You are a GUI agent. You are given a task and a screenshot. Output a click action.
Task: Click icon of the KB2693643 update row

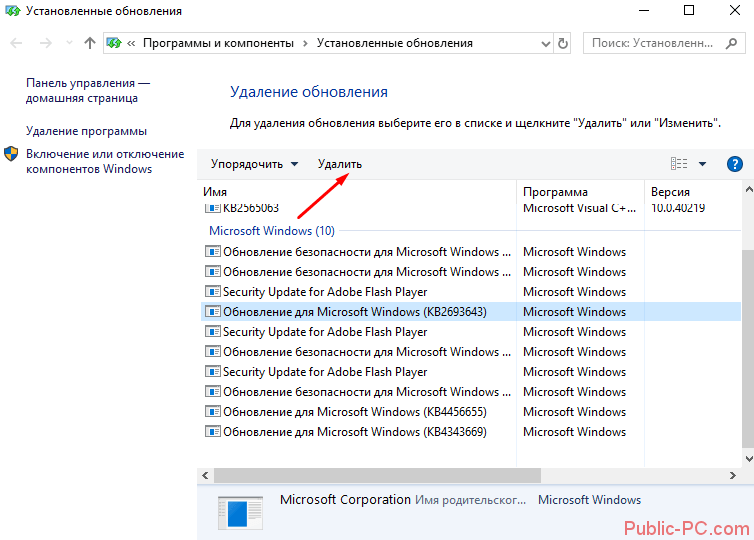pos(213,311)
